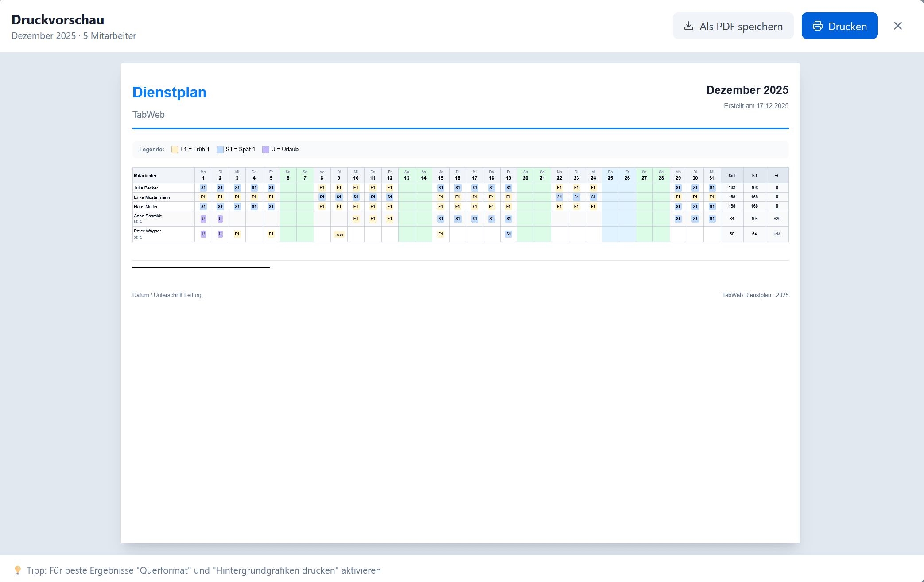
Task: Click the download icon on Als PDF speichern
Action: coord(689,27)
